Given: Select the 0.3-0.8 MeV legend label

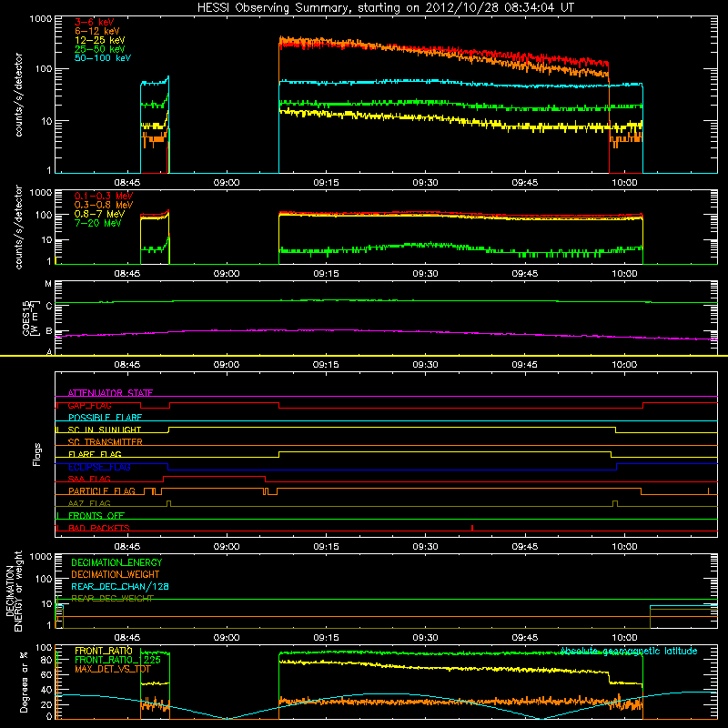Looking at the screenshot, I should pos(104,205).
